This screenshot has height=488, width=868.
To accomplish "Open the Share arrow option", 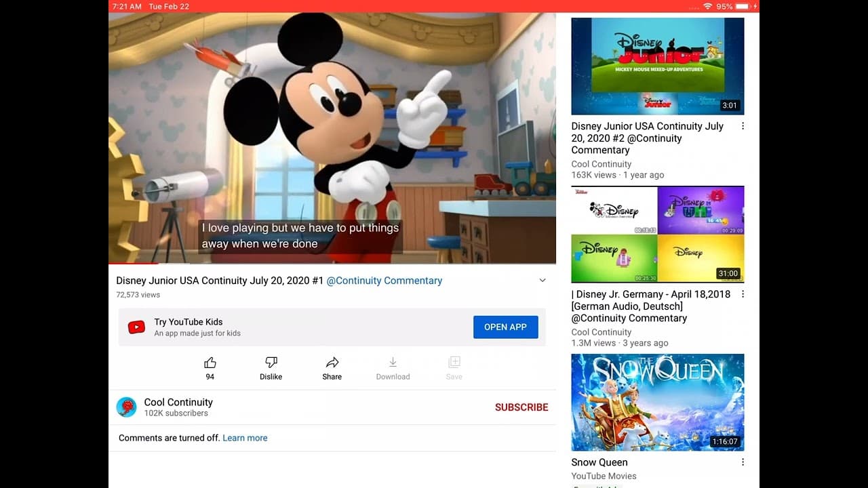I will pos(332,363).
